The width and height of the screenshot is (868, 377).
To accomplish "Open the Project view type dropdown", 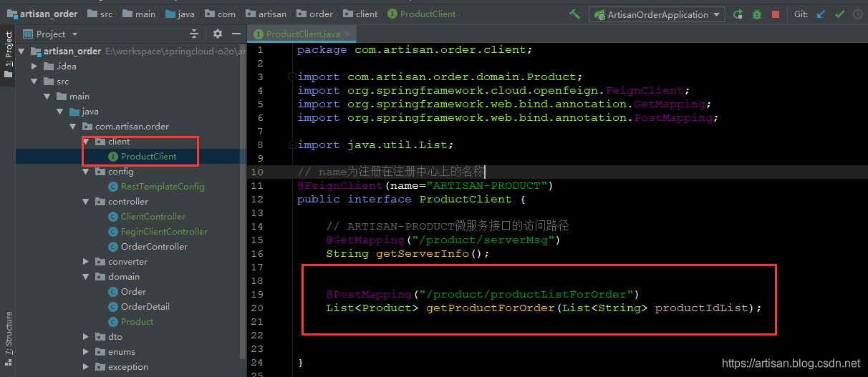I will tap(75, 34).
